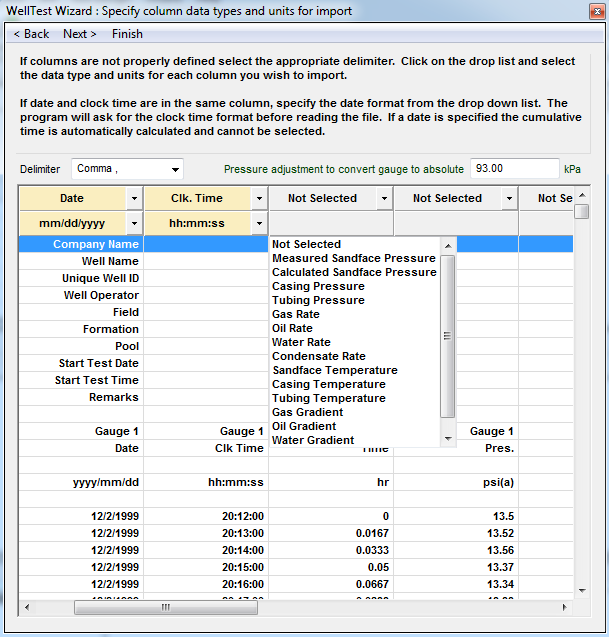Click the grid vertical scroll up arrow
609x637 pixels.
point(582,195)
